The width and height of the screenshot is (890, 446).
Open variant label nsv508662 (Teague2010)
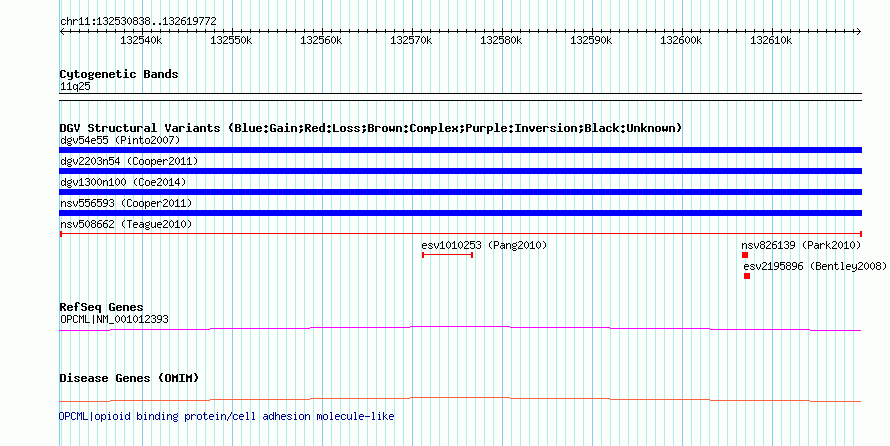(126, 224)
